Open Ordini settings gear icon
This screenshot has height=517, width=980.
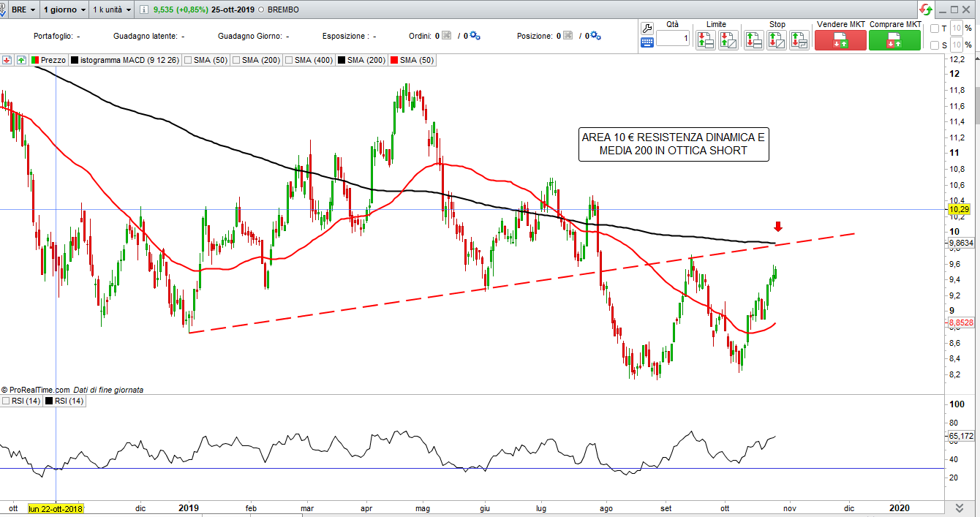tap(475, 36)
